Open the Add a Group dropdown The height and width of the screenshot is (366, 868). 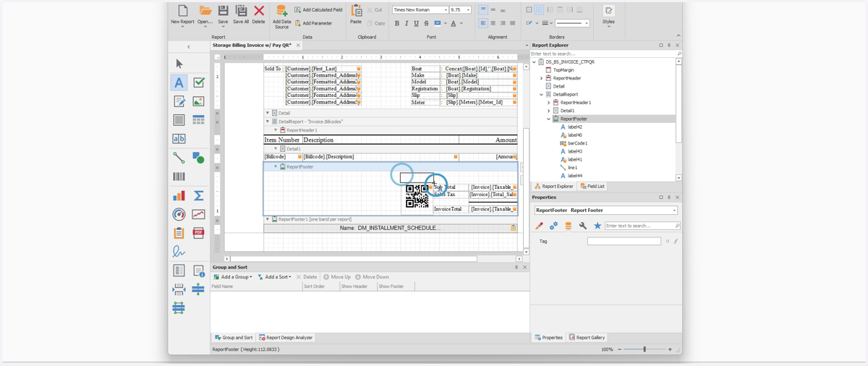coord(232,277)
